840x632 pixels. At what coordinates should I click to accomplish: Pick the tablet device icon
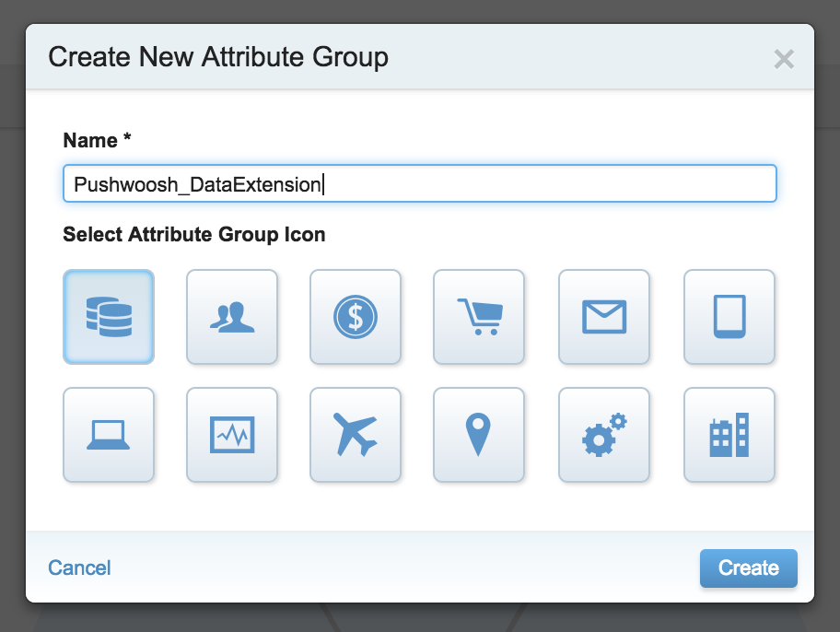tap(729, 317)
